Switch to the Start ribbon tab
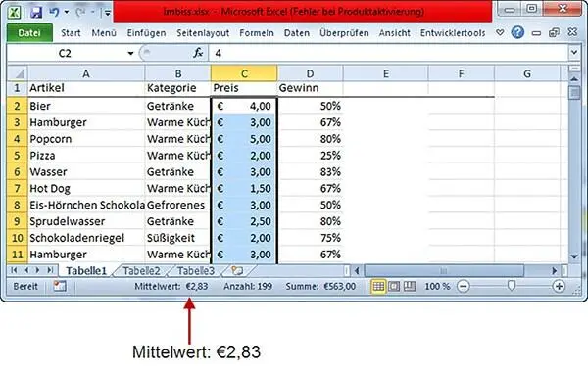588x372 pixels. pos(71,33)
